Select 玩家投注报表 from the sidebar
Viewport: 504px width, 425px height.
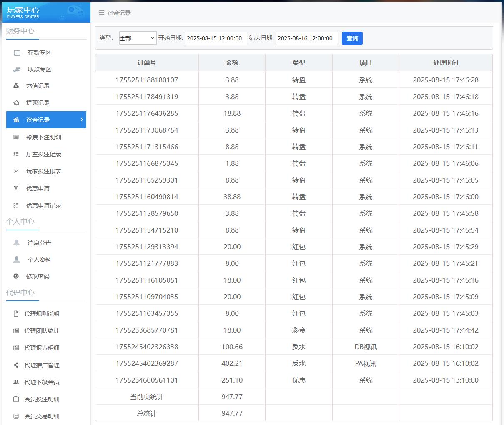43,171
